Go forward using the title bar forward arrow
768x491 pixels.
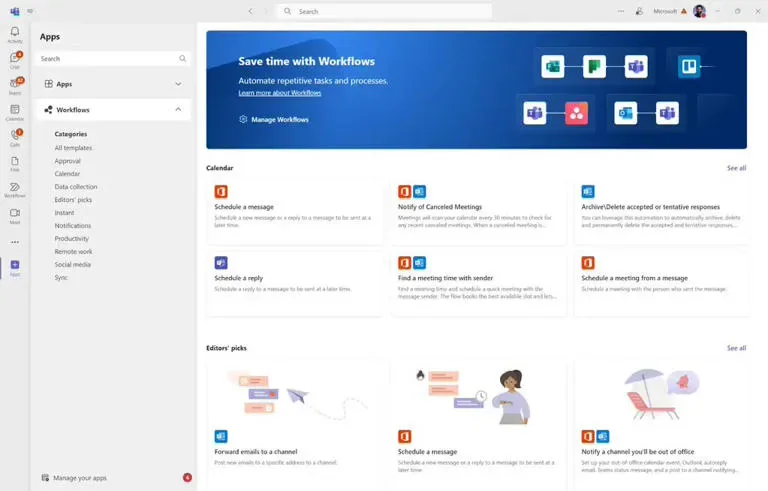[266, 11]
